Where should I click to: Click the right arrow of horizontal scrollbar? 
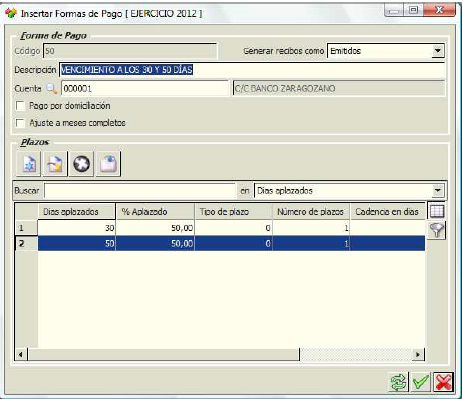pyautogui.click(x=418, y=354)
